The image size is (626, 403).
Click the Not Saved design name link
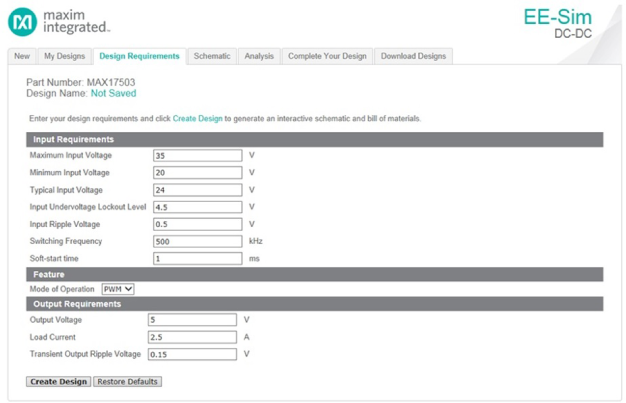click(113, 93)
